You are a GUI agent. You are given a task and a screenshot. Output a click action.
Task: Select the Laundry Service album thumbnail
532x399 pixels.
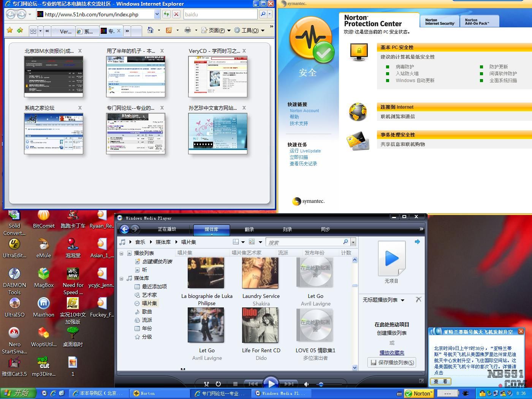click(x=261, y=273)
